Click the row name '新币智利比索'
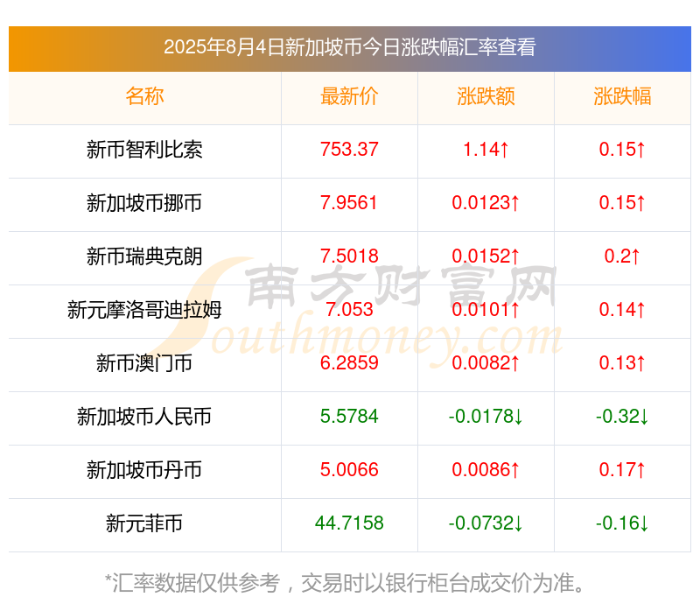 [144, 150]
